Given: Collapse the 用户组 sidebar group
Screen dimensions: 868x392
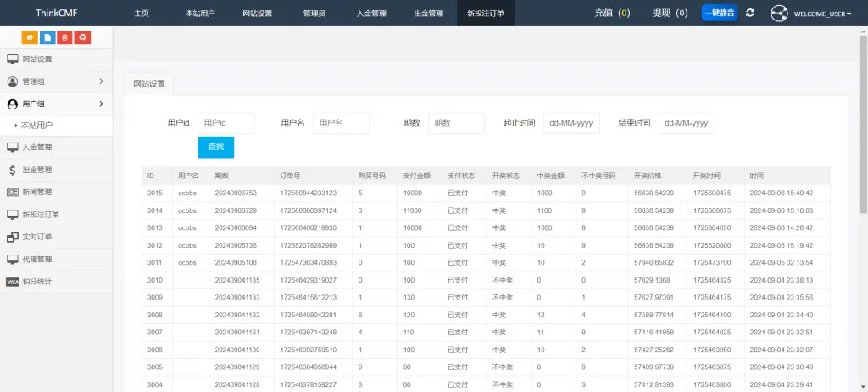Looking at the screenshot, I should coord(101,104).
